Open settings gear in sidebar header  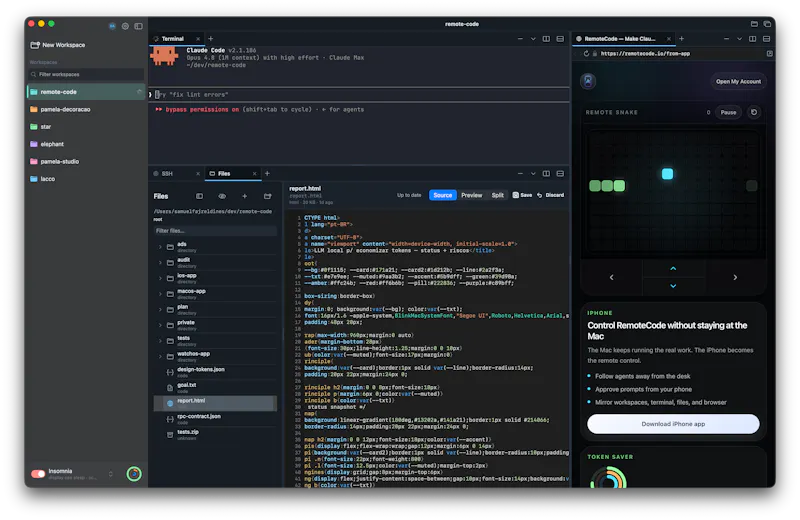(125, 26)
